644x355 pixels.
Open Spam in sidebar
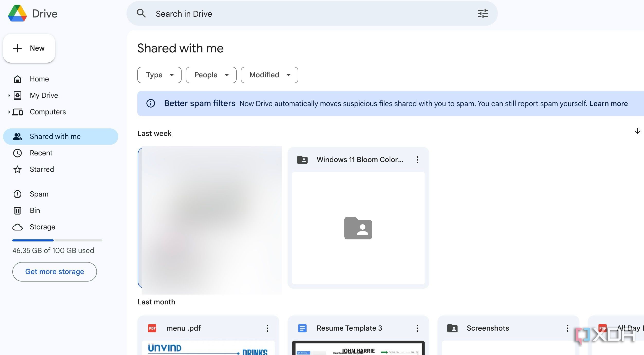(x=61, y=194)
